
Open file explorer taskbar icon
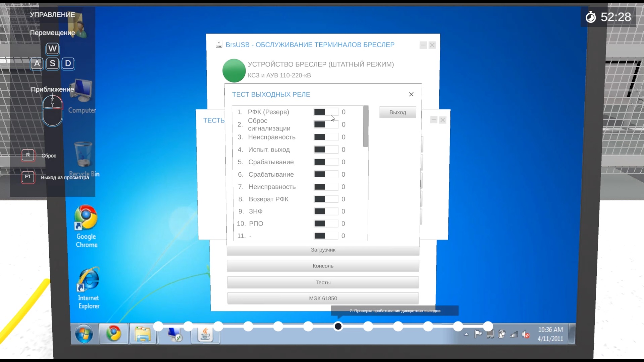[x=143, y=334]
